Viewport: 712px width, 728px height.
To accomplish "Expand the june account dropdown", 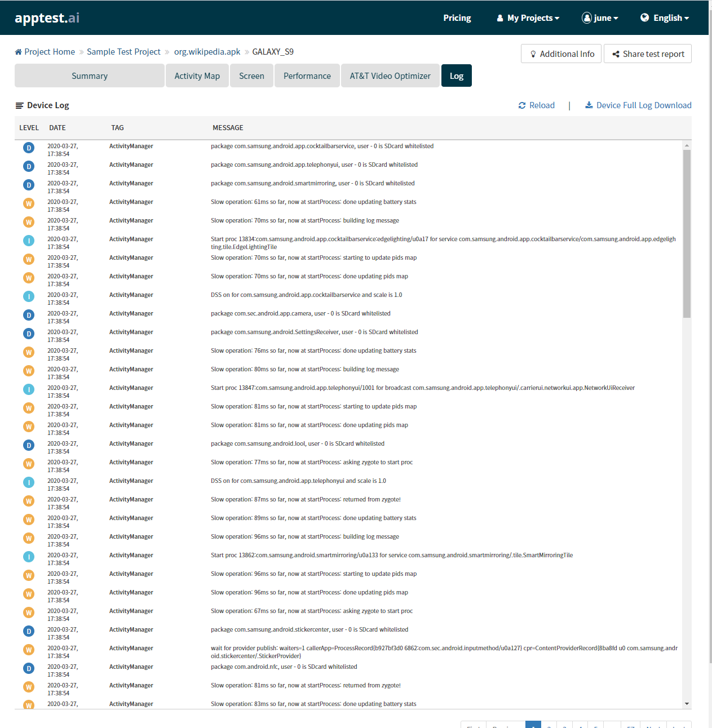I will (600, 18).
